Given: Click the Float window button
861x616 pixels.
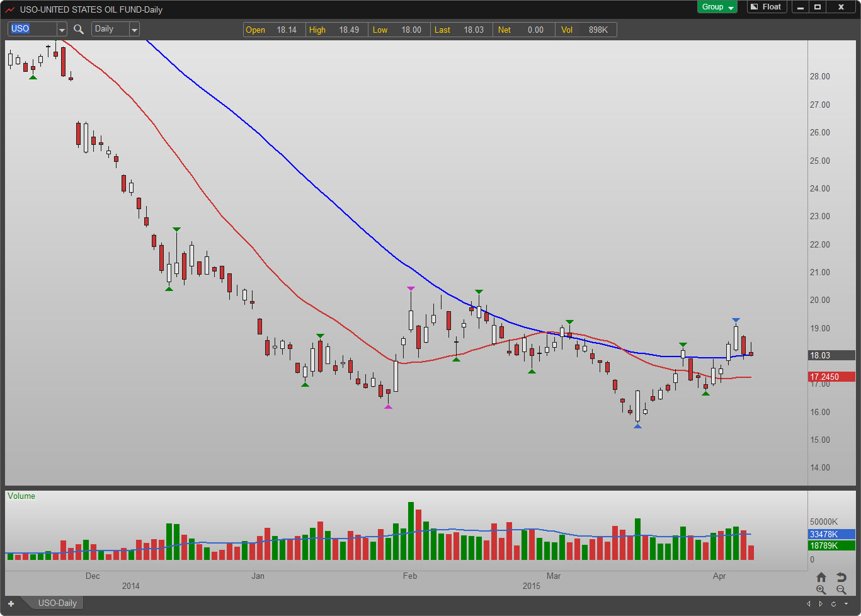Looking at the screenshot, I should (x=766, y=7).
